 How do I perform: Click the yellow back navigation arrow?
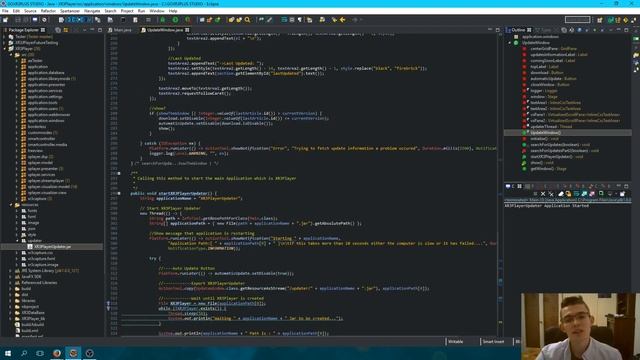(342, 20)
